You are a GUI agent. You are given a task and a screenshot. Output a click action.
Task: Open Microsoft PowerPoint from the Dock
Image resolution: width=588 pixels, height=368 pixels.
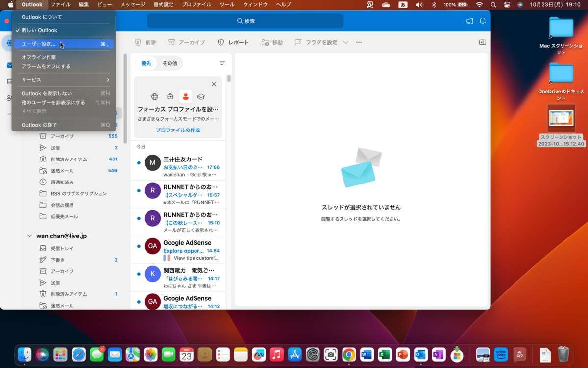pyautogui.click(x=403, y=354)
